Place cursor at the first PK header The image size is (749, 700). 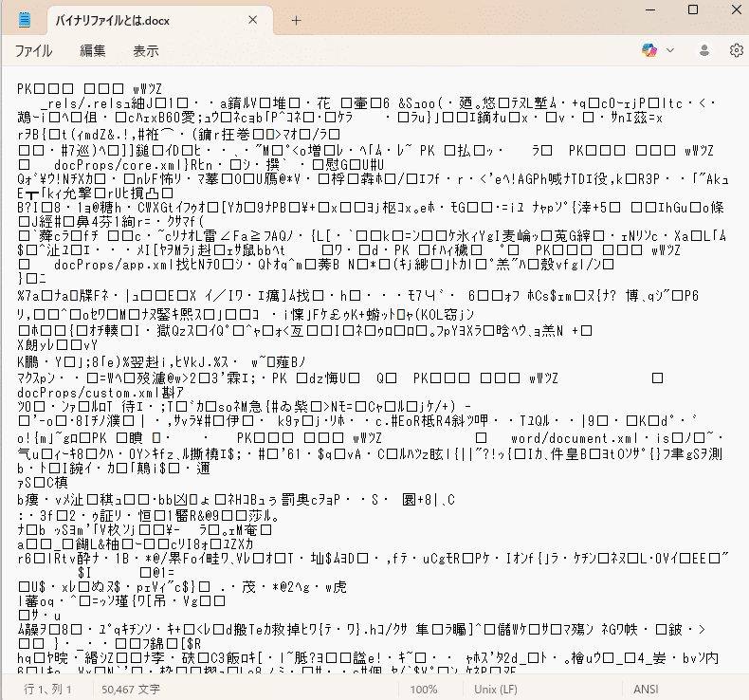click(x=25, y=89)
